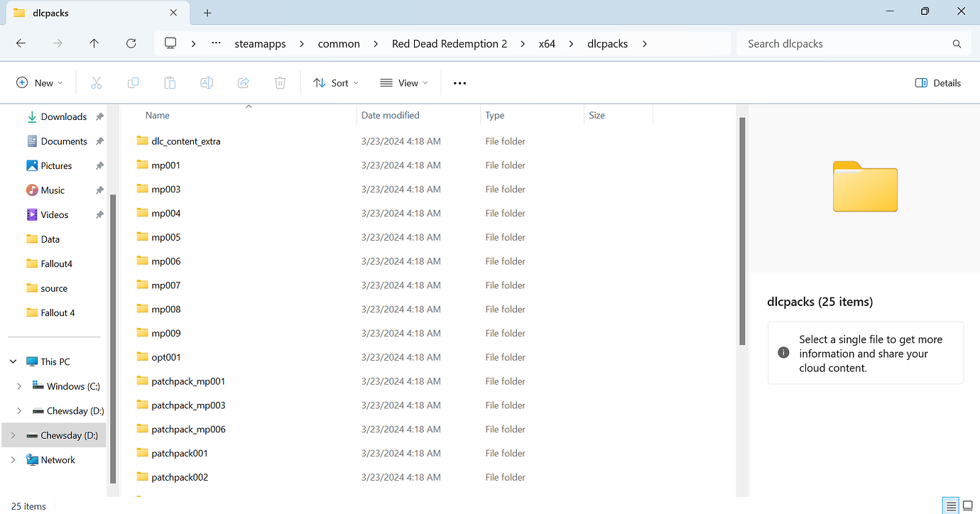
Task: Click the Search dlcpacks field
Action: click(x=845, y=43)
